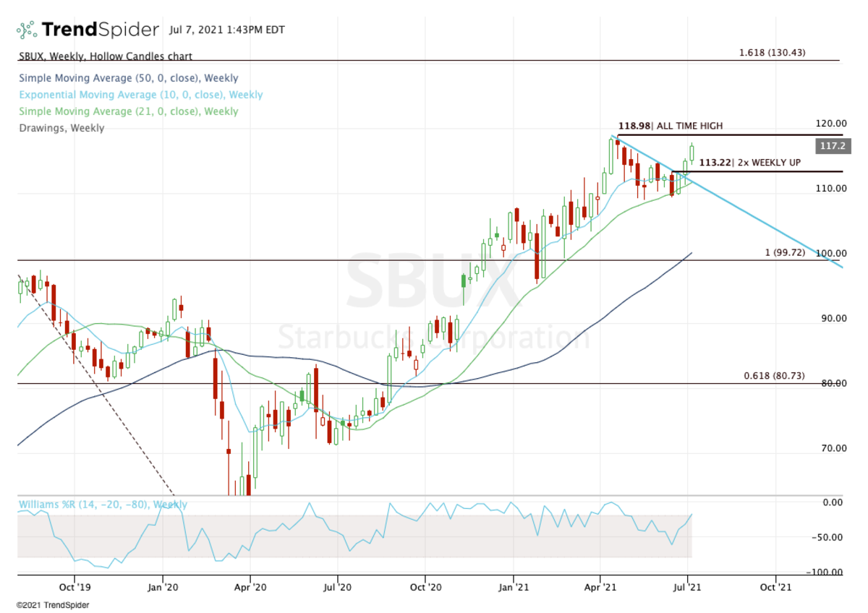The height and width of the screenshot is (613, 868).
Task: Select the 113.22 2x Weekly Up label
Action: tap(749, 163)
